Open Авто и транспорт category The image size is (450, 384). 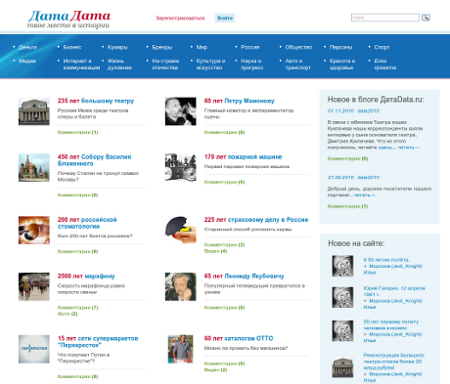click(x=298, y=64)
